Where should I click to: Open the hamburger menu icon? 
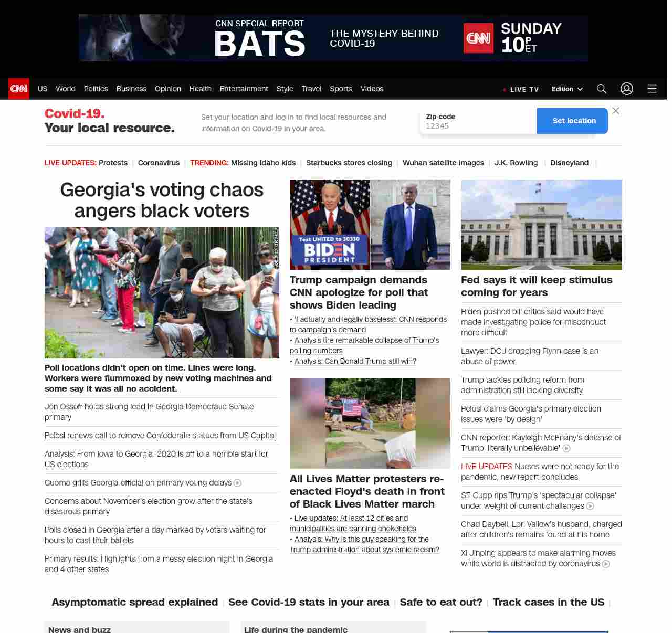(x=652, y=89)
